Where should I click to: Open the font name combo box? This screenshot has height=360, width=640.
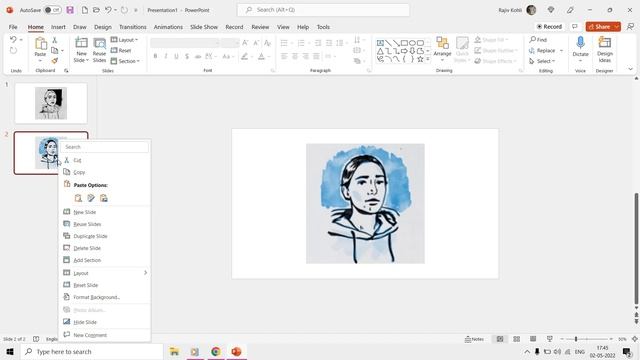[185, 43]
